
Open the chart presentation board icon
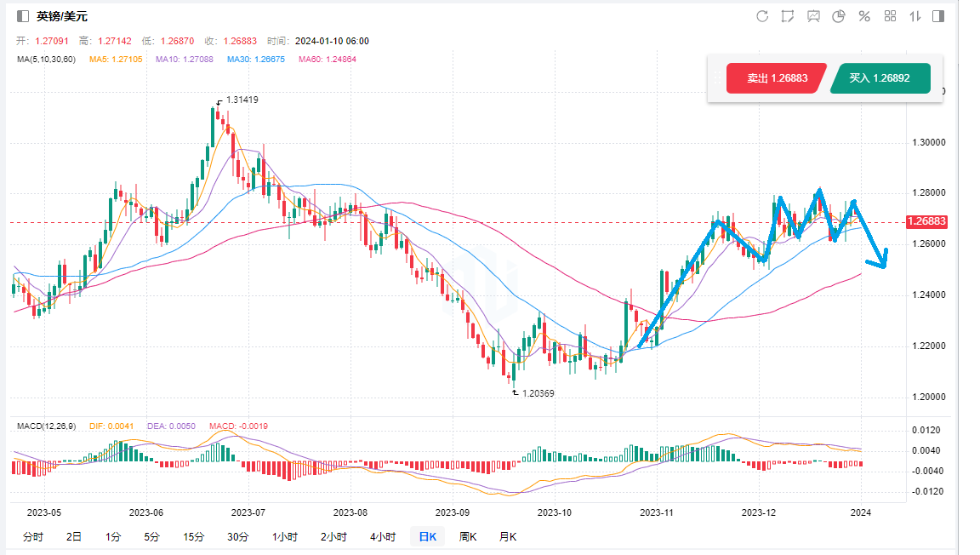click(x=814, y=16)
